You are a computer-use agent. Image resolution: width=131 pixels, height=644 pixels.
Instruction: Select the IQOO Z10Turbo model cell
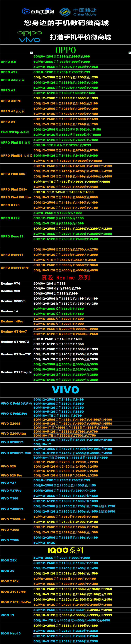(17, 592)
